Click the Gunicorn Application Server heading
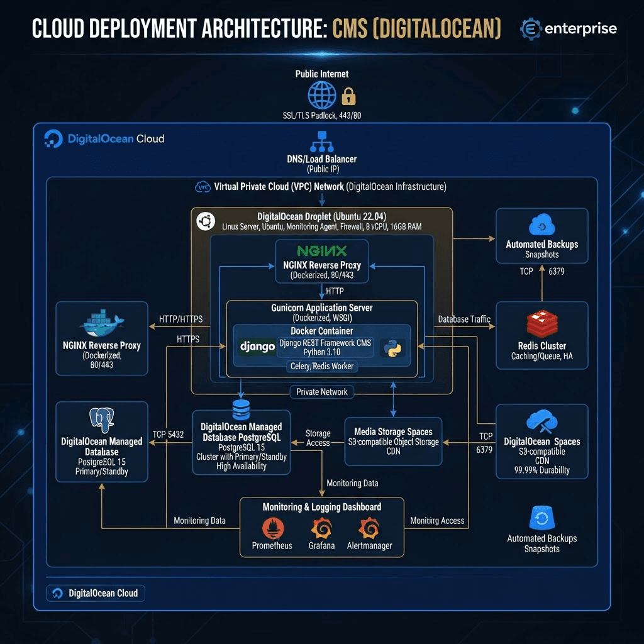The width and height of the screenshot is (644, 644). tap(322, 308)
